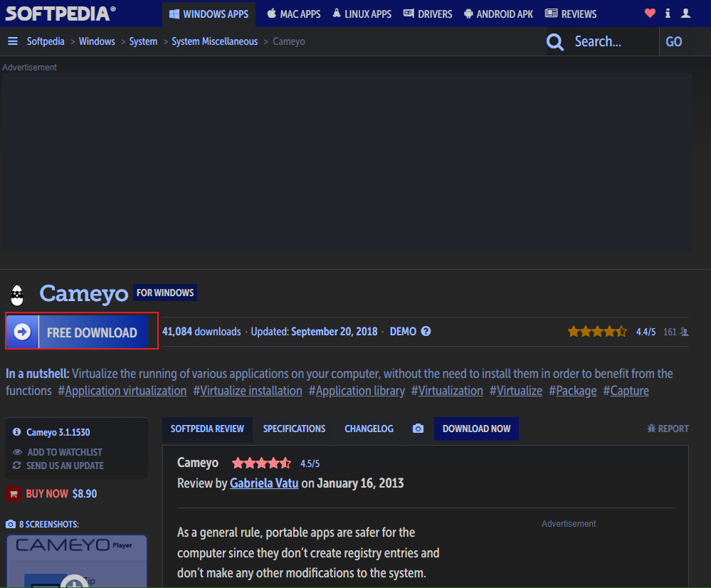This screenshot has height=588, width=711.
Task: Click the 8 SCREENSHOTS label
Action: point(49,525)
